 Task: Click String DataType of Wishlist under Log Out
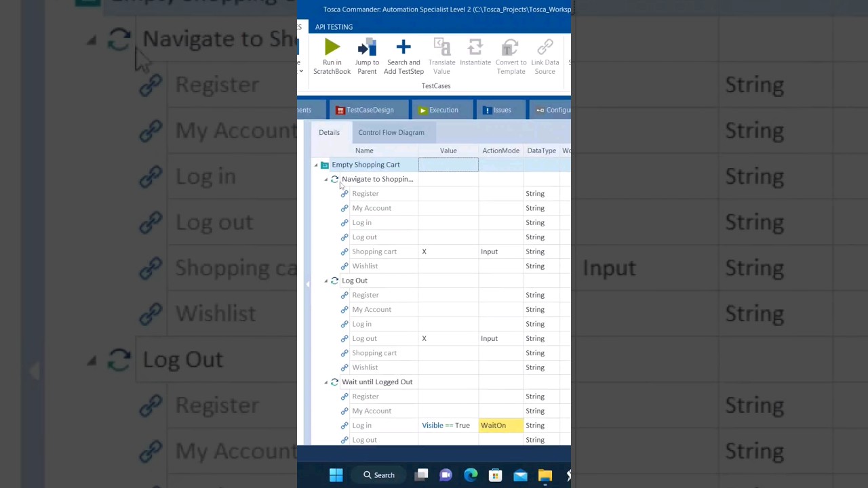coord(535,367)
